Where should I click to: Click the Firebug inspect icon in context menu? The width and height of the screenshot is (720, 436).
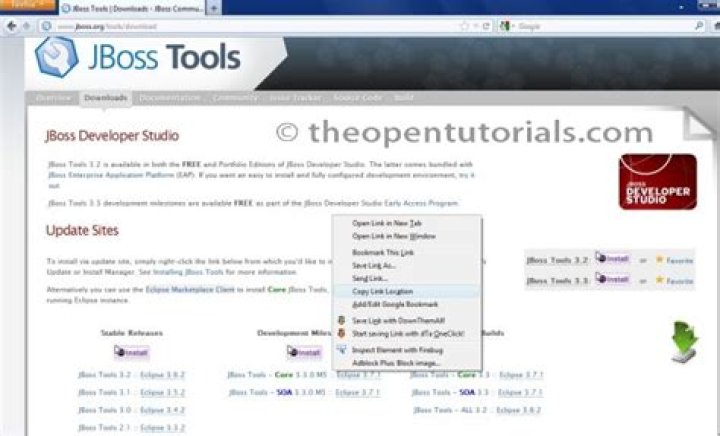coord(341,349)
